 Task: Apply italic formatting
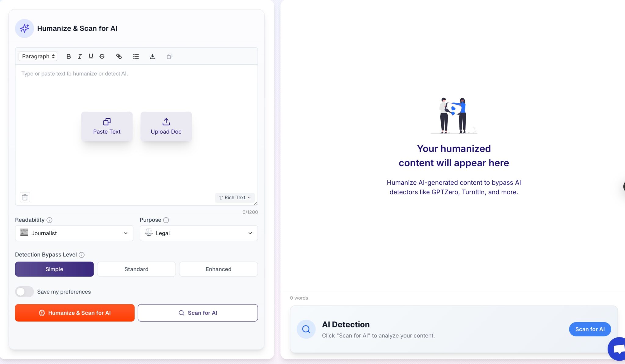pos(80,56)
